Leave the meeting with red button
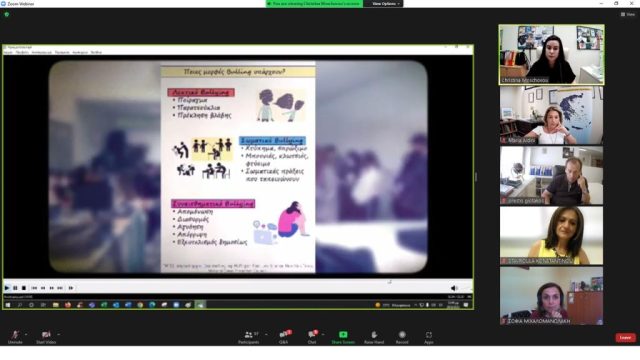 [625, 338]
